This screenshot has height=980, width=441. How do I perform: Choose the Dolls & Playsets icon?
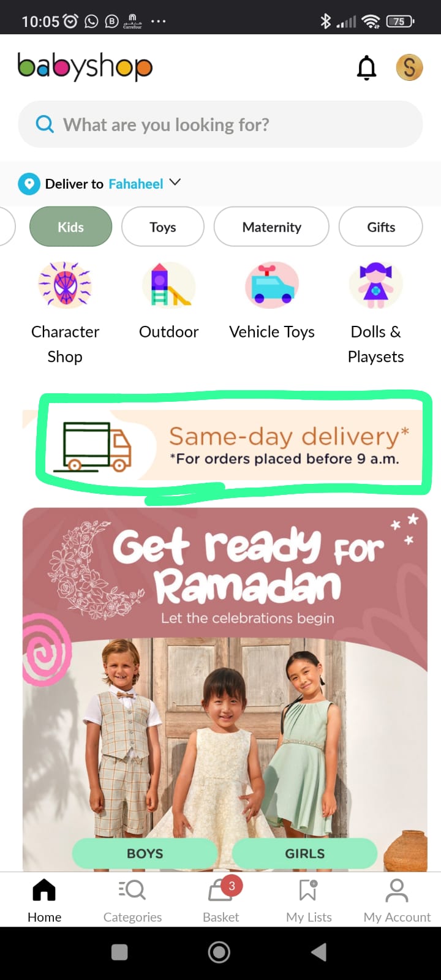coord(375,285)
